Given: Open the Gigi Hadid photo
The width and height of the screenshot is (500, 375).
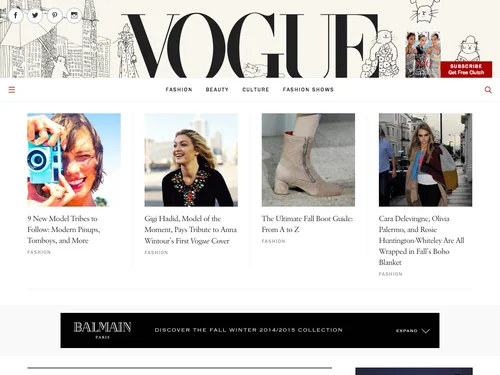Looking at the screenshot, I should coord(191,160).
